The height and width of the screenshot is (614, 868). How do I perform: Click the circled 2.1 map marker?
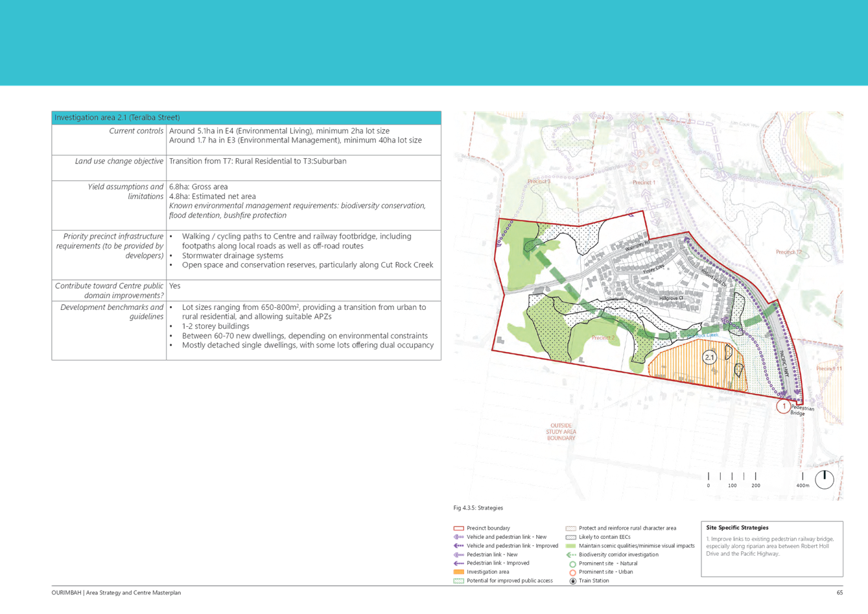(x=709, y=357)
